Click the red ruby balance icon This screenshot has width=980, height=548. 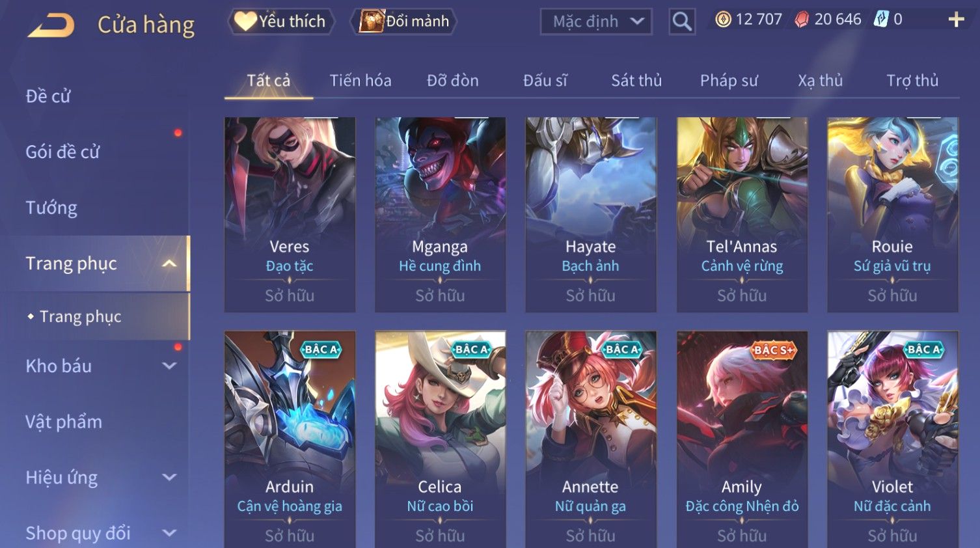[x=802, y=20]
